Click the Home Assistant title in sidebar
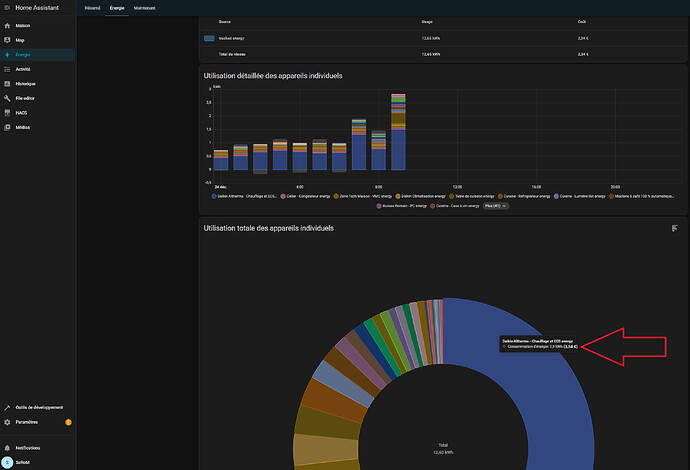This screenshot has width=690, height=470. [37, 7]
